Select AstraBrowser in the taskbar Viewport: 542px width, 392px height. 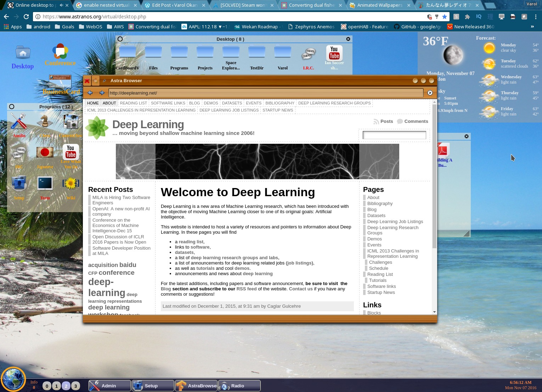(x=196, y=386)
